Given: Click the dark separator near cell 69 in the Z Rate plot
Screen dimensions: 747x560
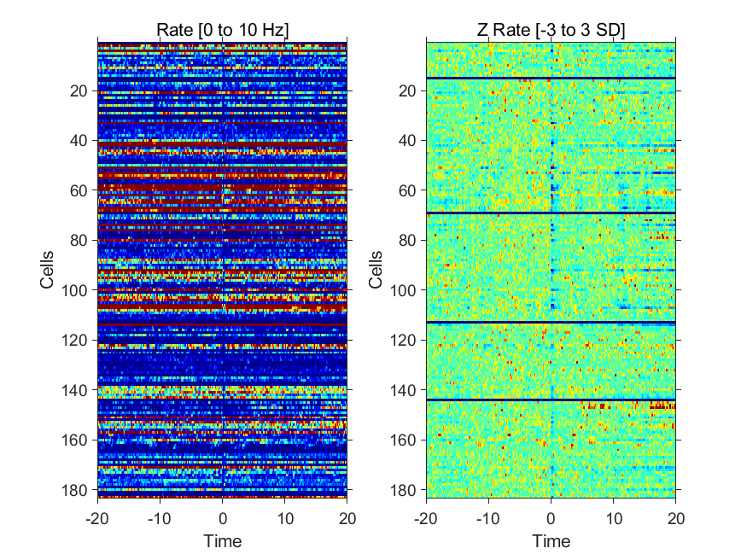Looking at the screenshot, I should tap(551, 213).
